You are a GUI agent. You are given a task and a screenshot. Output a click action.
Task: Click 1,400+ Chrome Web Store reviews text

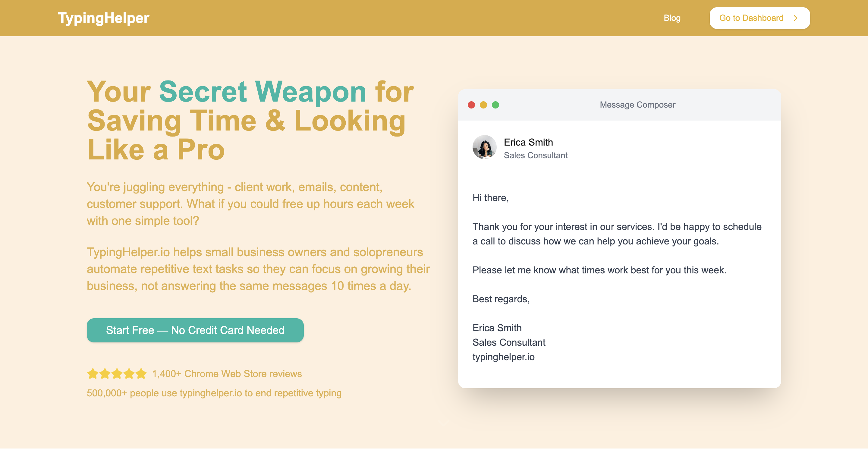click(x=227, y=374)
